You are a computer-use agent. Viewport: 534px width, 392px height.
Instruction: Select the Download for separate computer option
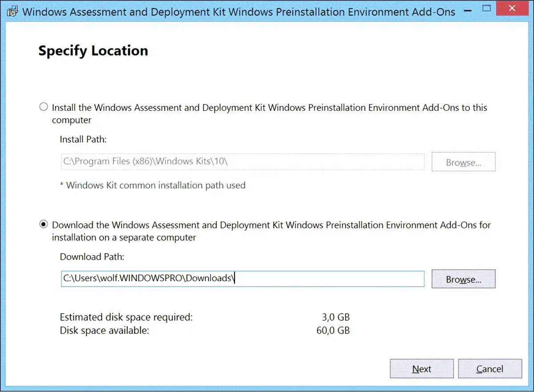coord(44,225)
